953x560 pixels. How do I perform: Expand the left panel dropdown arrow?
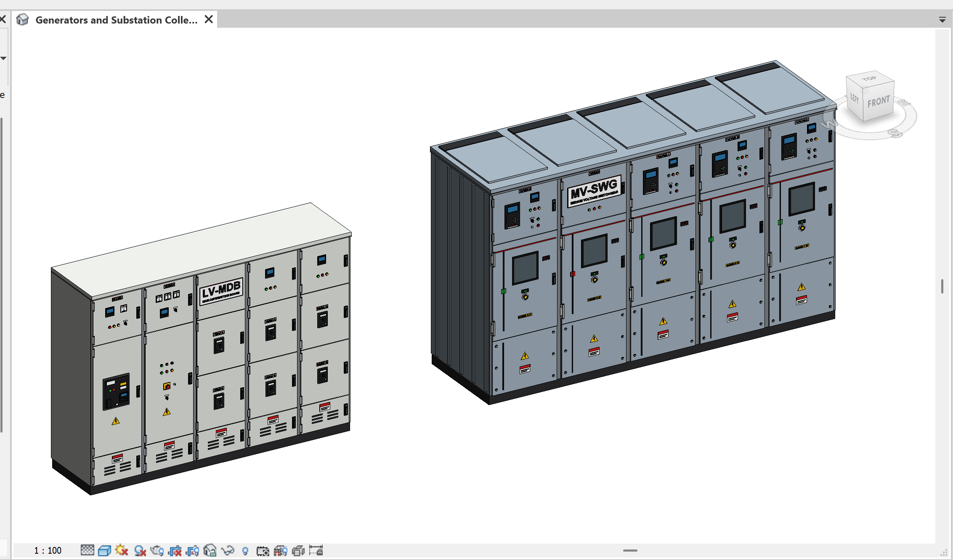tap(3, 58)
